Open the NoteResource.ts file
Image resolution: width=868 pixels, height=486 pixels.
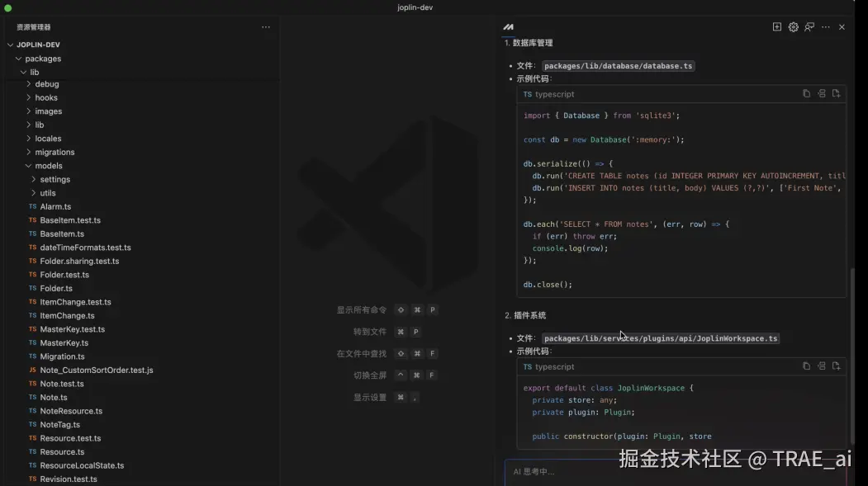coord(71,412)
